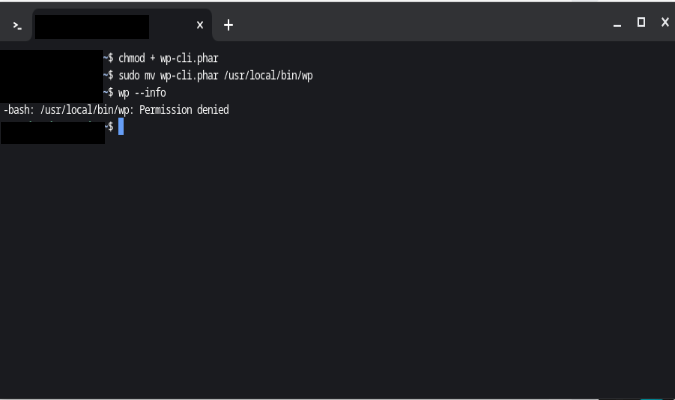
Task: Click the -bash error prefix text
Action: (x=19, y=110)
